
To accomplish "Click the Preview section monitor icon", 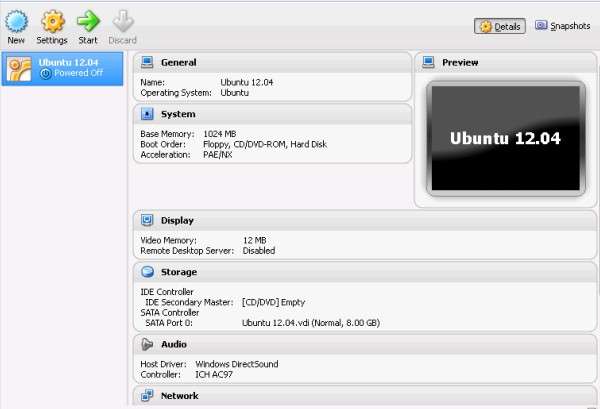I will coord(428,62).
